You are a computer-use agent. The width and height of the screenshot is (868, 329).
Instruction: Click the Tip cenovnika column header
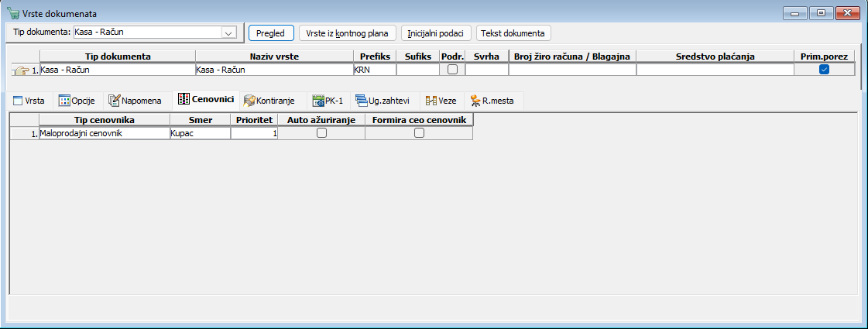coord(105,119)
